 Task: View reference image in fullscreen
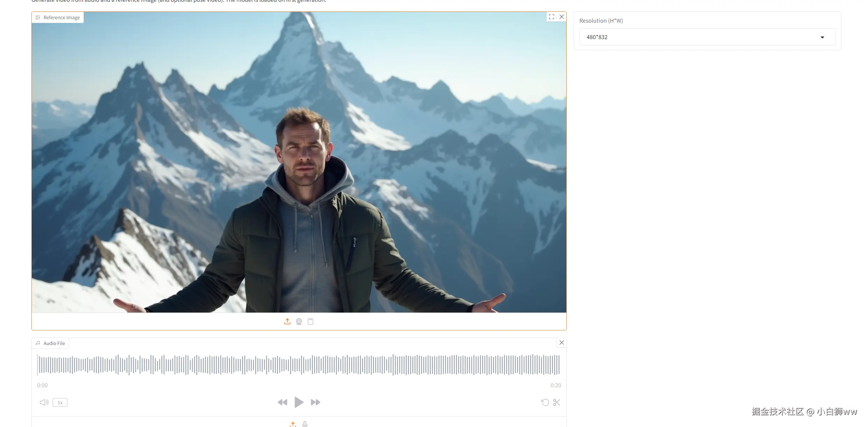(x=551, y=17)
